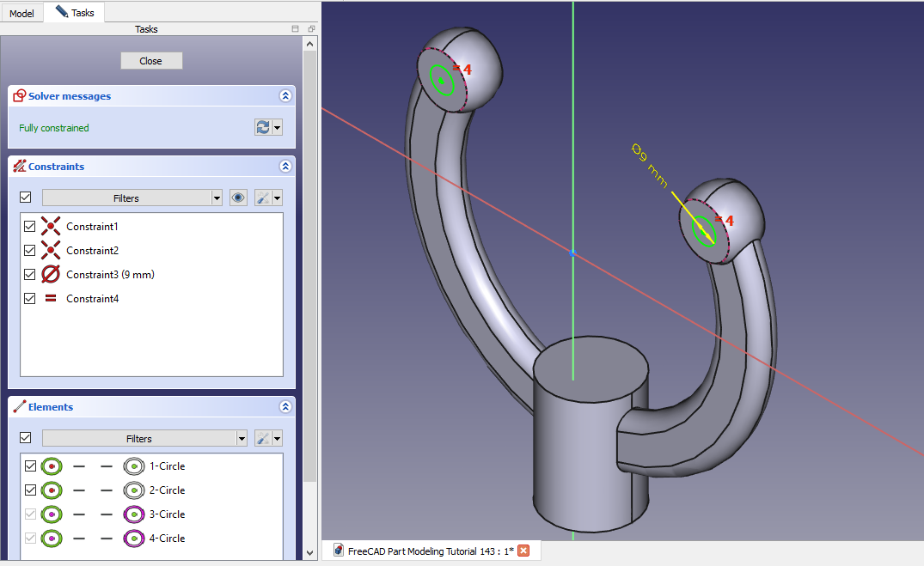Toggle the constraints select-all checkbox

click(26, 198)
